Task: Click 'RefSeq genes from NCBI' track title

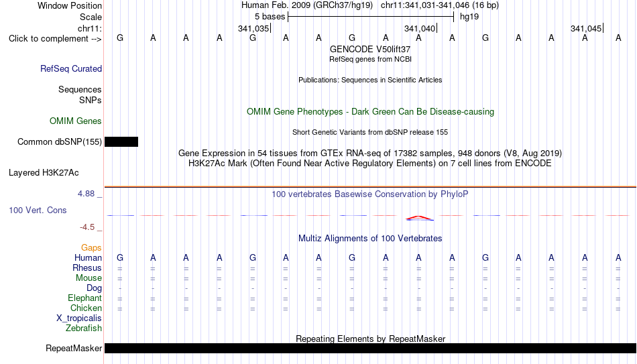Action: (x=370, y=59)
